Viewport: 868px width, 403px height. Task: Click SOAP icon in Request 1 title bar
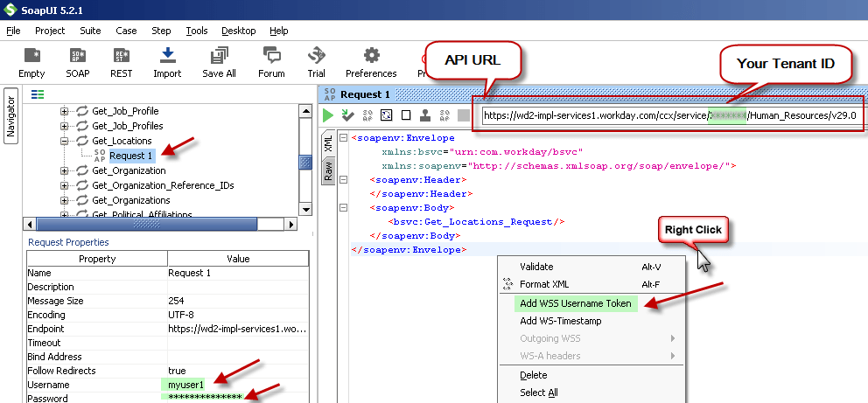330,94
